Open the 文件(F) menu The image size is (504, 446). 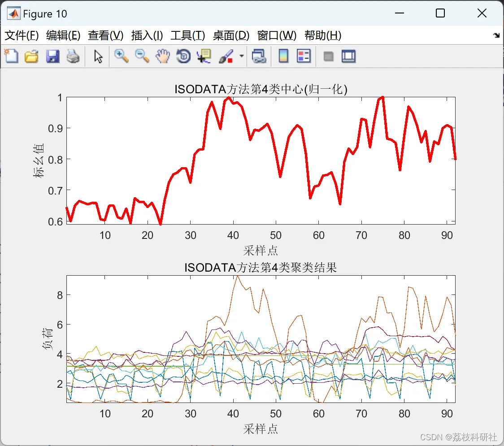[22, 35]
